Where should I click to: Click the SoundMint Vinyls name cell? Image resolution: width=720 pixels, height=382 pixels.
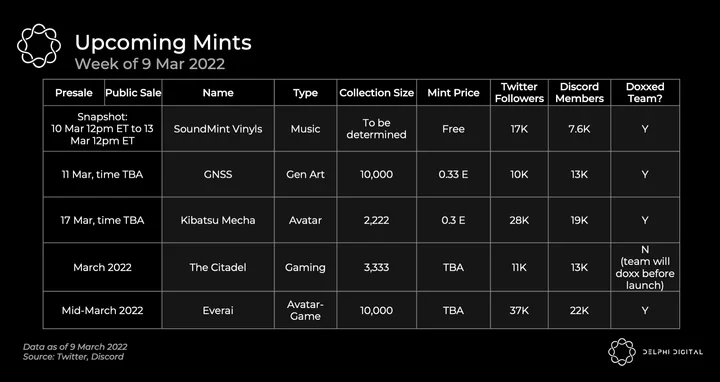[218, 129]
